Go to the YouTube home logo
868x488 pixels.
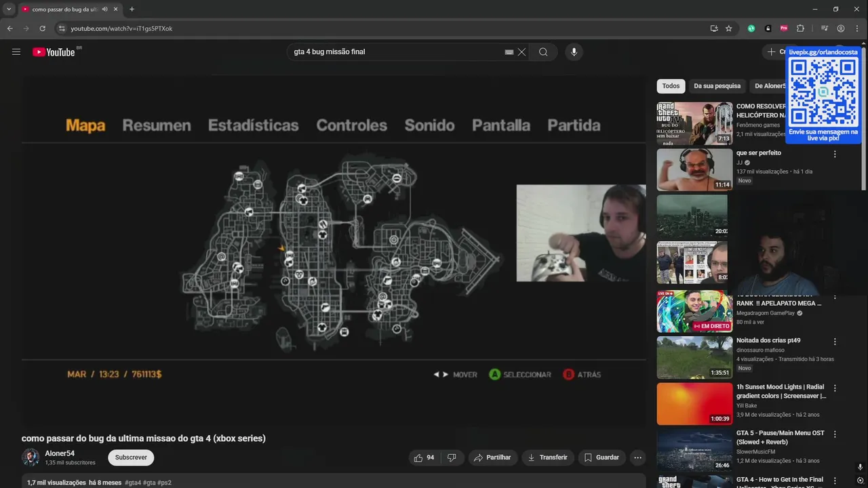54,52
